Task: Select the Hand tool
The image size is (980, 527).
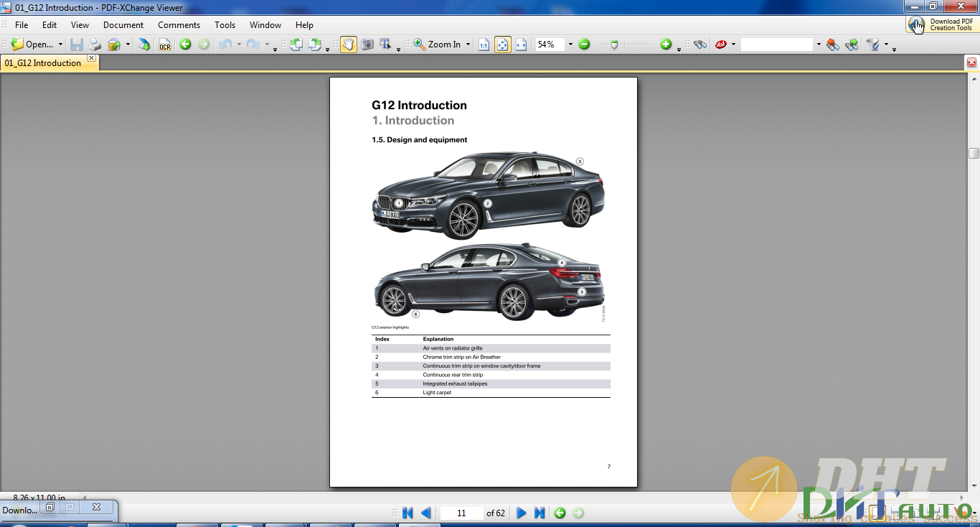Action: (349, 45)
